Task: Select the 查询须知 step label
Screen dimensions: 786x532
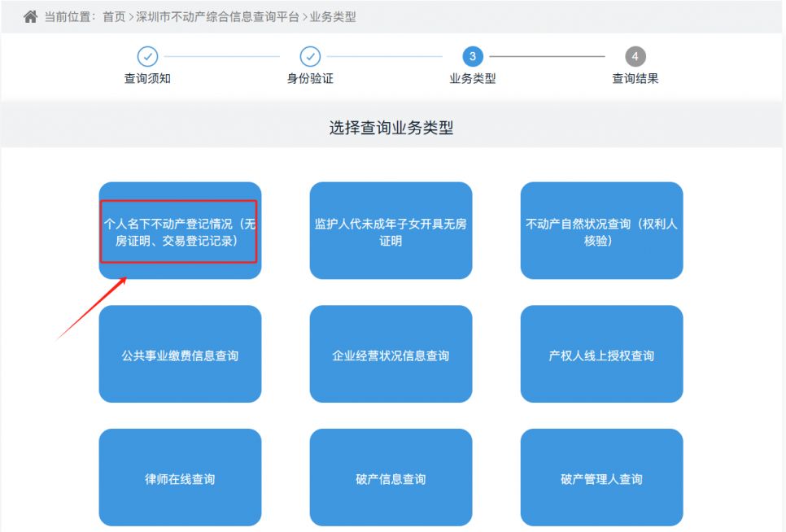Action: (x=147, y=78)
